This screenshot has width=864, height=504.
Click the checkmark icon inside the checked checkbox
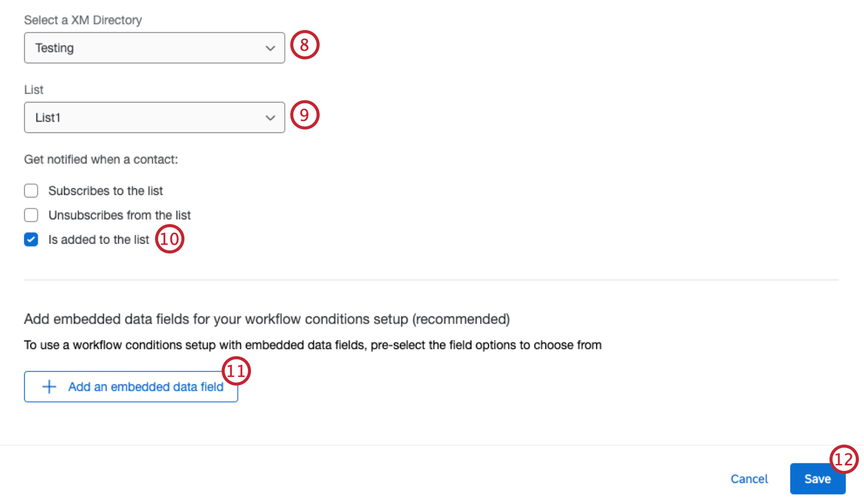tap(31, 239)
